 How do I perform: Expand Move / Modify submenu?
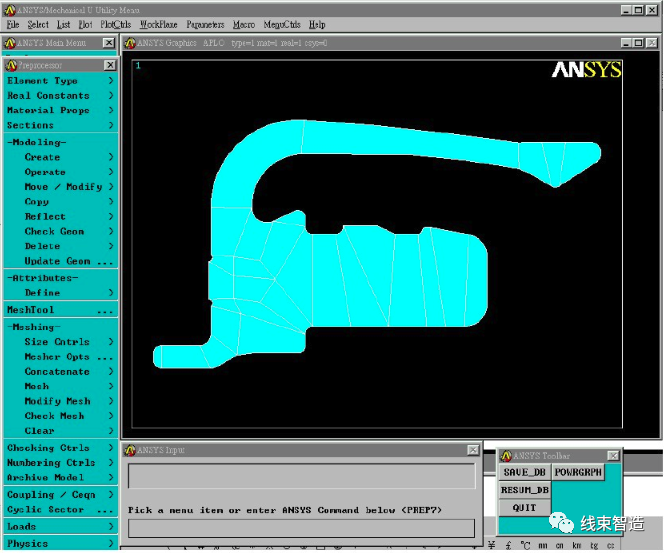click(60, 187)
